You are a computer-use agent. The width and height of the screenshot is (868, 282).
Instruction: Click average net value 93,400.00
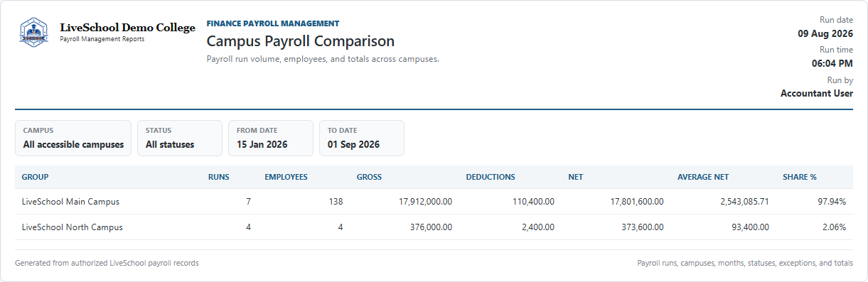pos(750,227)
